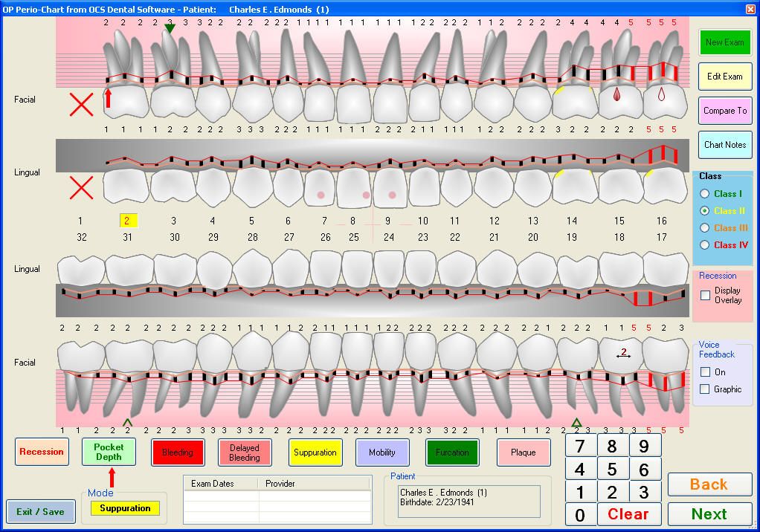
Task: Click the Next button
Action: pos(709,513)
